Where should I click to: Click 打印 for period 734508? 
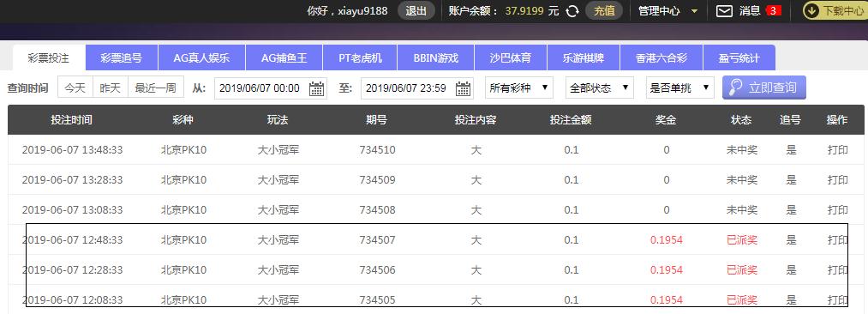pyautogui.click(x=837, y=210)
